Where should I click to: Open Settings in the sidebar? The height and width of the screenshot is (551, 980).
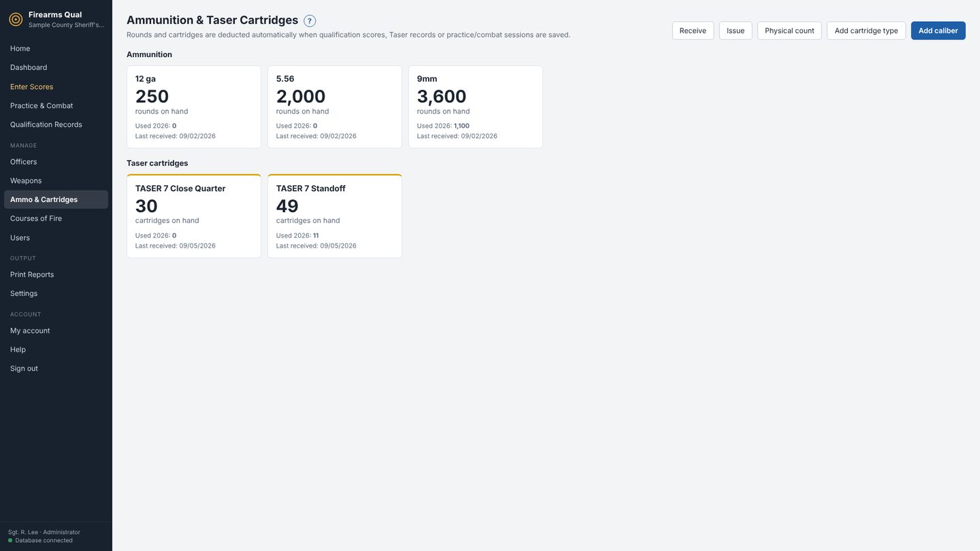click(56, 293)
